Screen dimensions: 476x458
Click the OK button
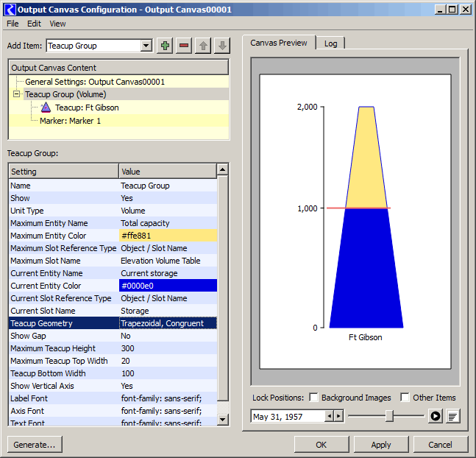point(322,445)
